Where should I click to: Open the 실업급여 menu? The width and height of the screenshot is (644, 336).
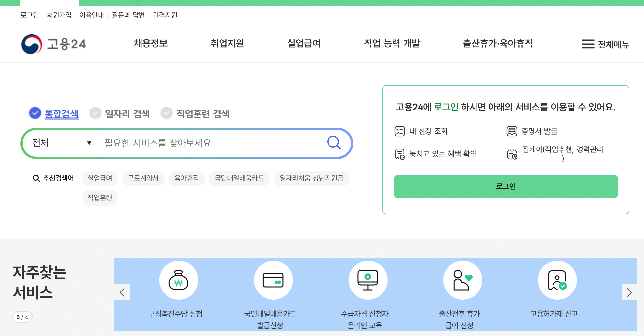303,44
